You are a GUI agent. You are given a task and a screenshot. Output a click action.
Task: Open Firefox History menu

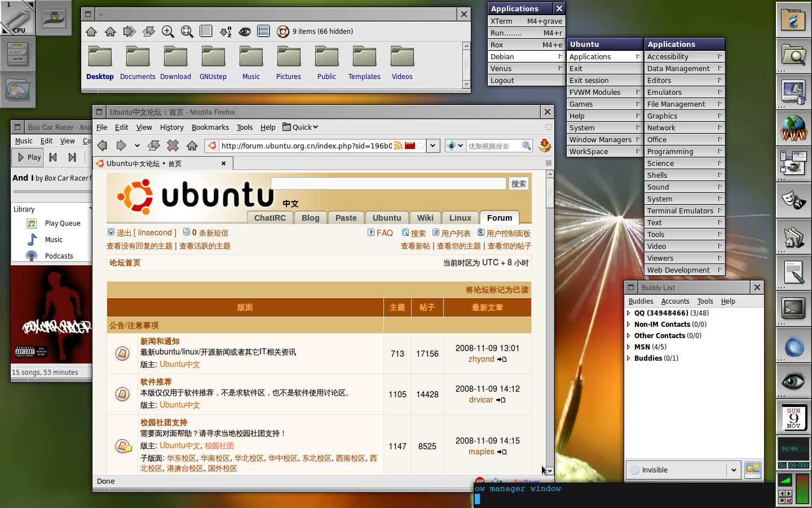click(172, 127)
